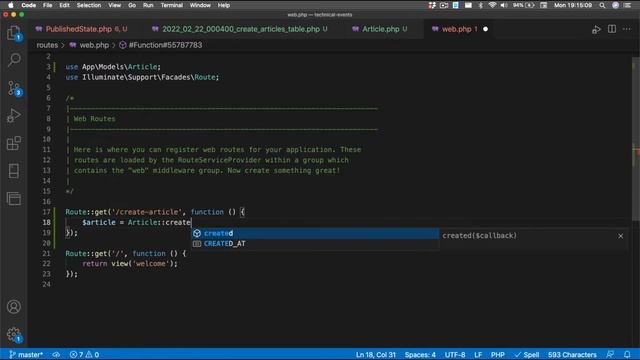Image resolution: width=640 pixels, height=360 pixels.
Task: Toggle the Spell checker in status bar
Action: pyautogui.click(x=527, y=355)
